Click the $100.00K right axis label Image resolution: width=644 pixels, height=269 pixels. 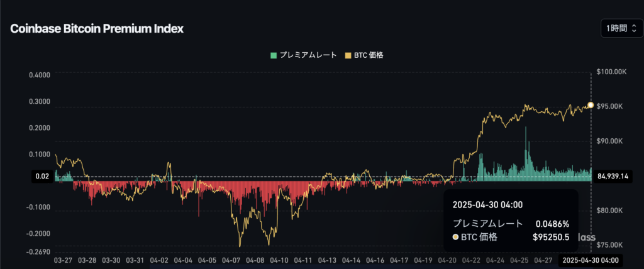(x=611, y=72)
